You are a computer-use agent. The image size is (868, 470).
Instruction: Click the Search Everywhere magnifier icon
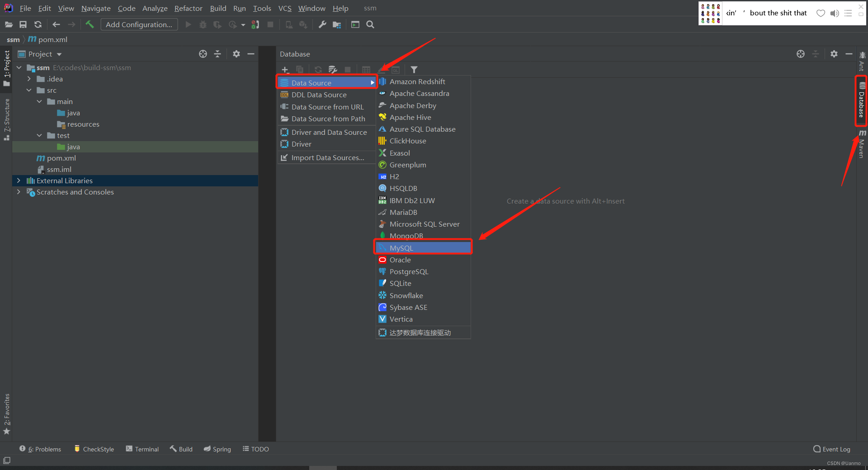click(x=370, y=24)
